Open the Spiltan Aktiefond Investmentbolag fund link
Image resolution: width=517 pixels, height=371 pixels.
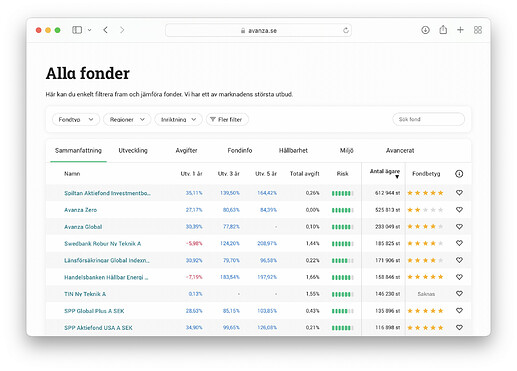(107, 193)
